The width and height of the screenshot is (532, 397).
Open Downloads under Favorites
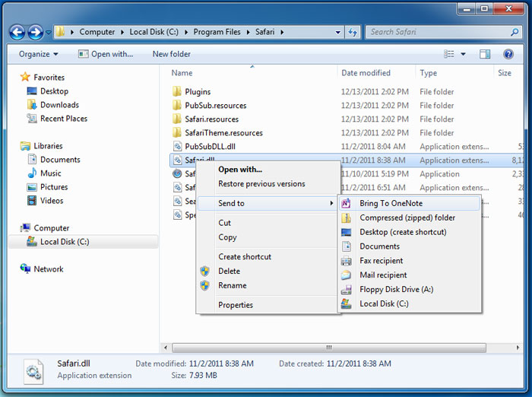(x=59, y=105)
